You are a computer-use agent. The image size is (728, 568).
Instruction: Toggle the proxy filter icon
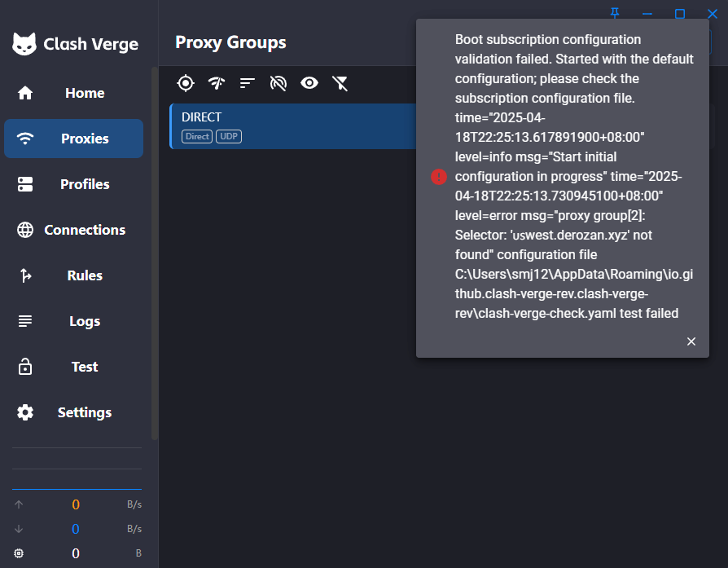(340, 83)
